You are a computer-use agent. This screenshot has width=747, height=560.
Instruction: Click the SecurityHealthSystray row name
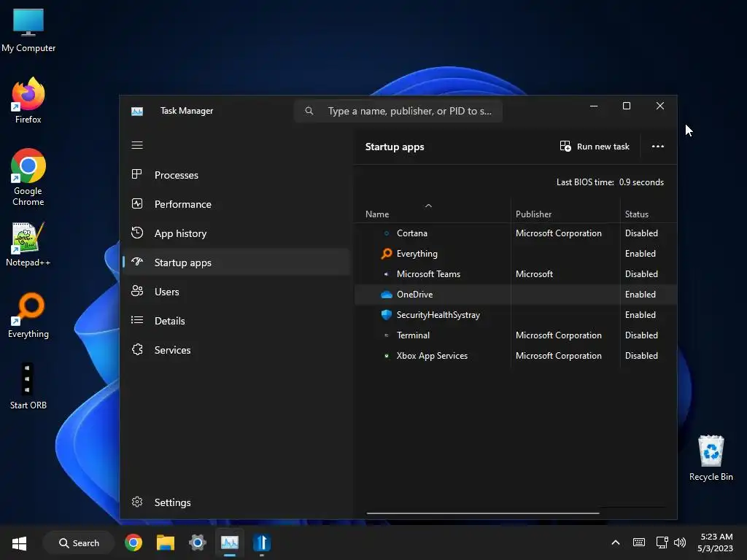pyautogui.click(x=438, y=315)
